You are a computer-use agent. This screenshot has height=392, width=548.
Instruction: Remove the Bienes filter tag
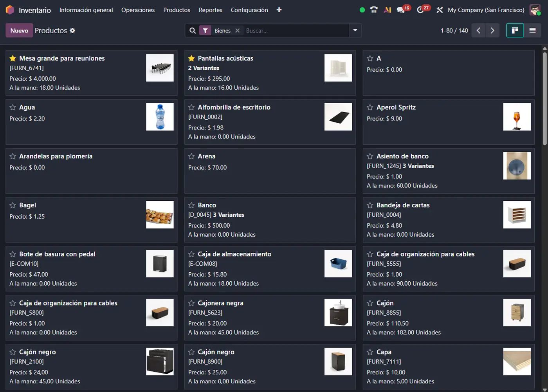237,31
